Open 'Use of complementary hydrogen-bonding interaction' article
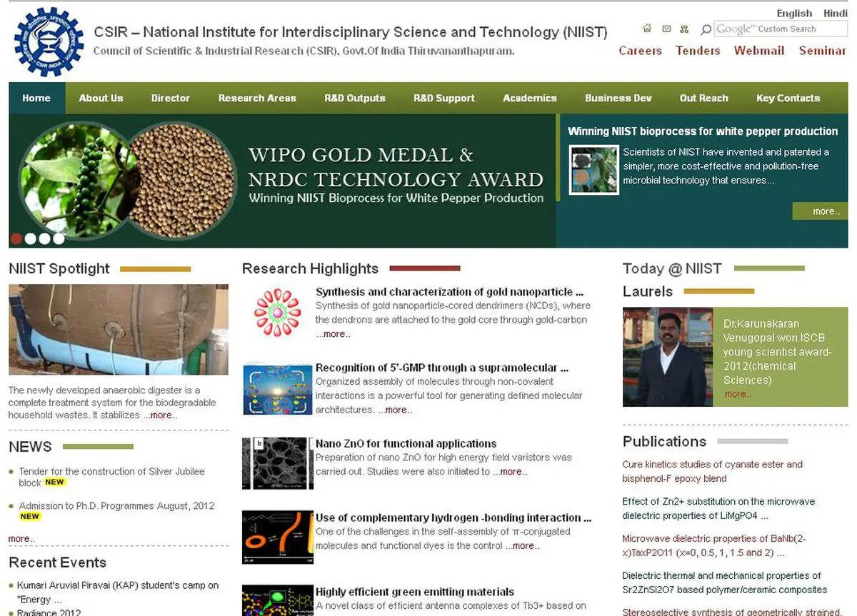This screenshot has height=616, width=857. click(x=453, y=517)
